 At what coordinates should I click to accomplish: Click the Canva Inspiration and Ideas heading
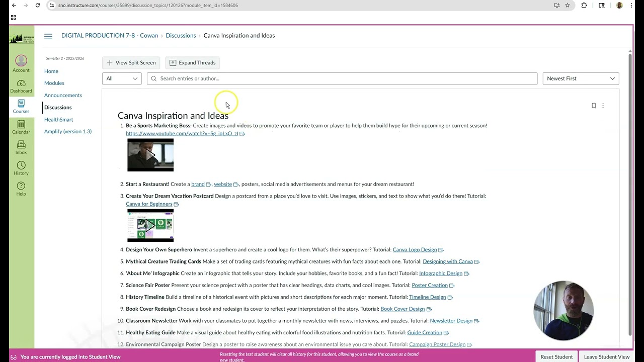[x=173, y=116]
